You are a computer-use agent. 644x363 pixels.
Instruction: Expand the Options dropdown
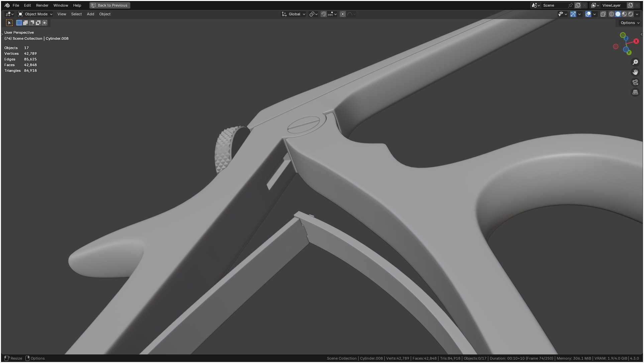coord(630,23)
